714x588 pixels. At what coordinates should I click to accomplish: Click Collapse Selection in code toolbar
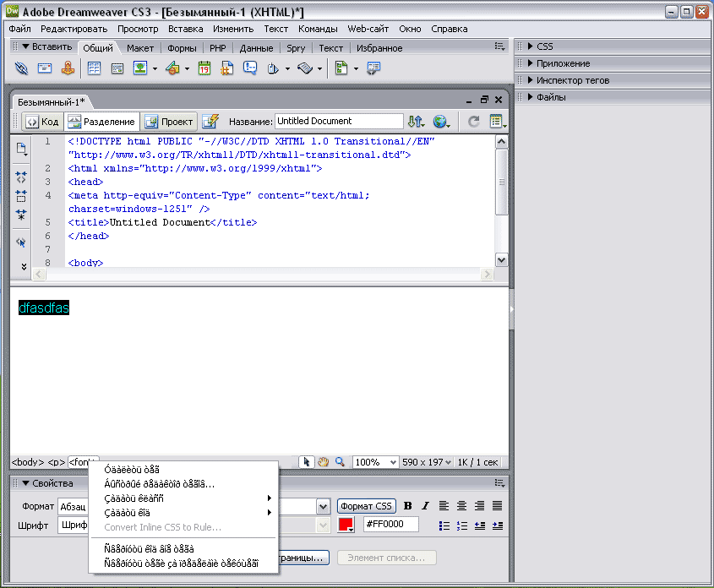tap(21, 196)
